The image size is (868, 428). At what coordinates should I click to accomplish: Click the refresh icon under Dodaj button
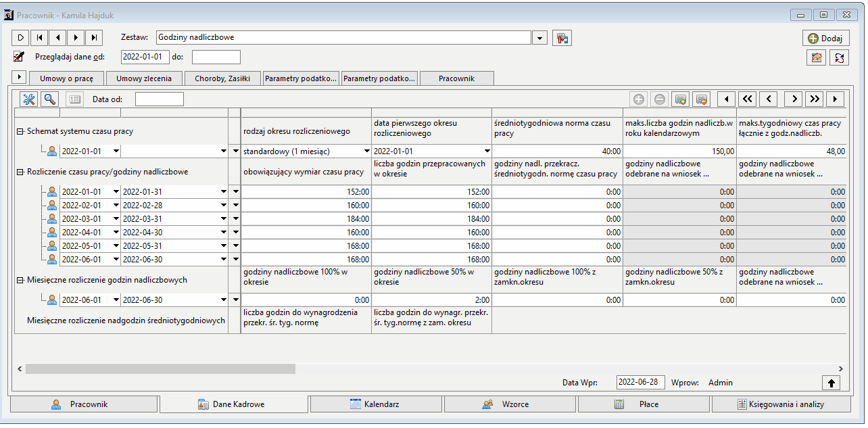pyautogui.click(x=839, y=58)
